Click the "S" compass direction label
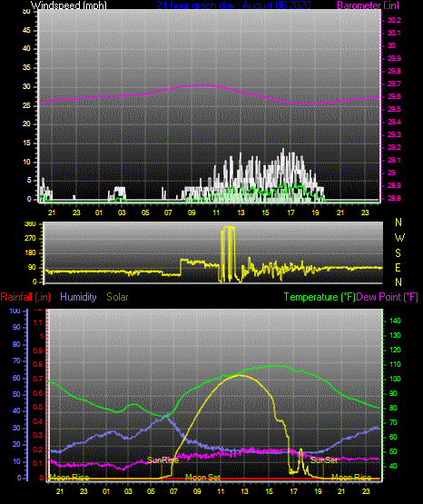 tap(398, 253)
